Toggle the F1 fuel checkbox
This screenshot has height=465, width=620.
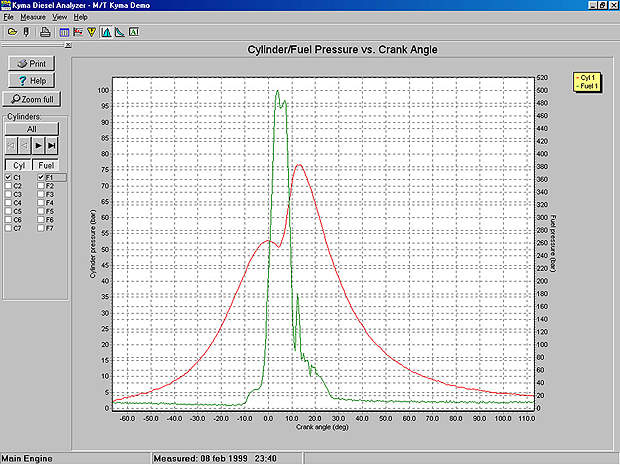39,177
